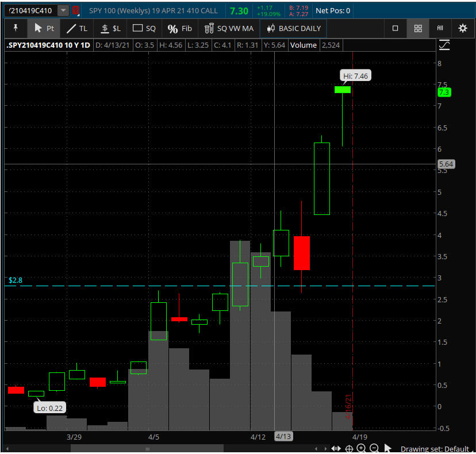Image resolution: width=476 pixels, height=454 pixels.
Task: Select the Trendline (TL) drawing tool
Action: click(77, 28)
